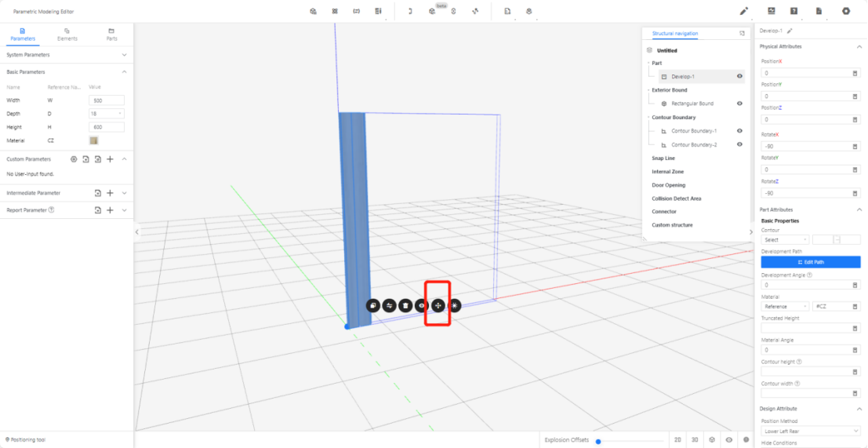Viewport: 868px width, 448px height.
Task: Click the pencil edit icon in the top toolbar
Action: tap(744, 11)
